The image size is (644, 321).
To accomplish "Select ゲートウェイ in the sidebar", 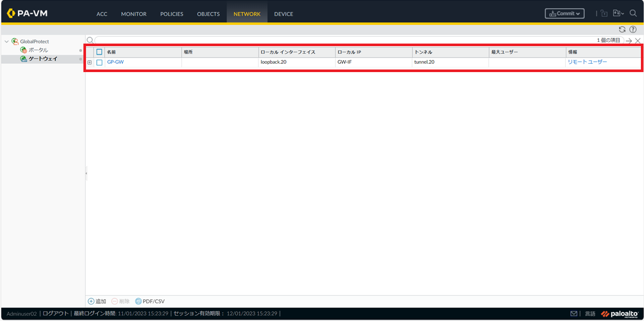I will pos(43,59).
